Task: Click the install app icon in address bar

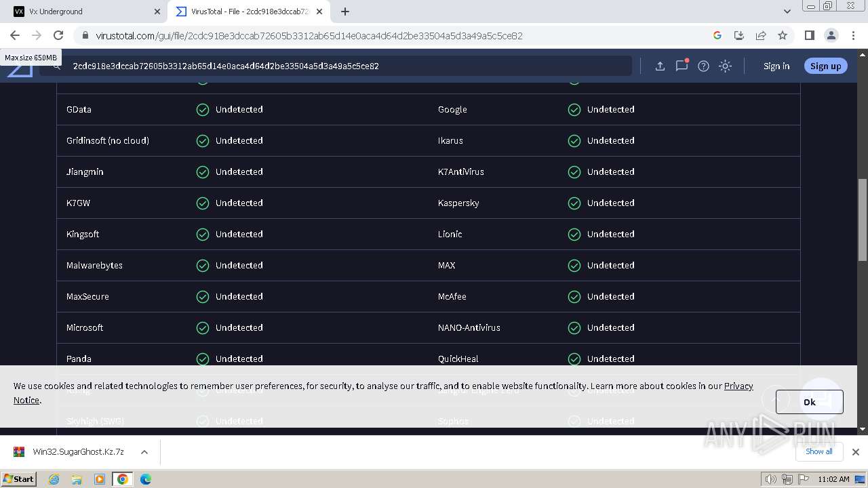Action: point(739,35)
